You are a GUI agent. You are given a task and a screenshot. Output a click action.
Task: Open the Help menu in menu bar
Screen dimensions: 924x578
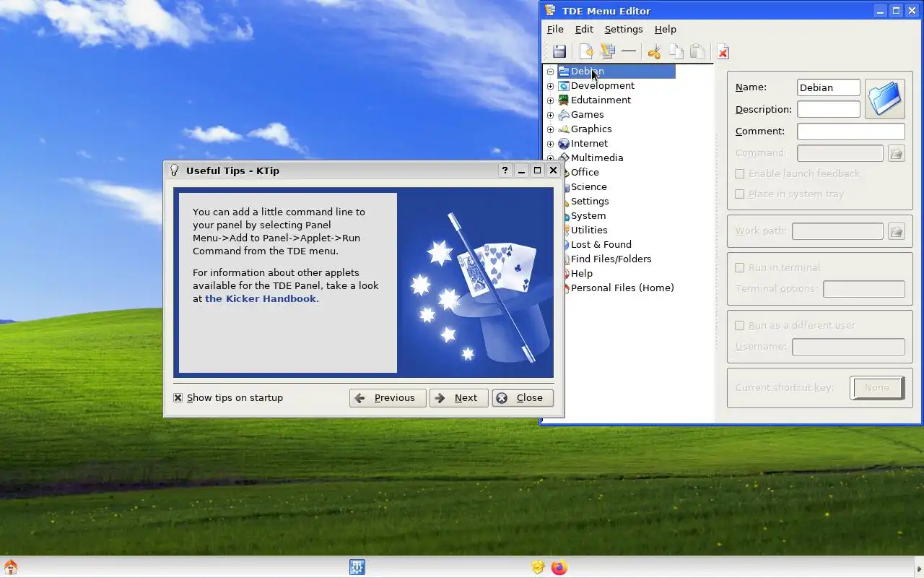(666, 29)
